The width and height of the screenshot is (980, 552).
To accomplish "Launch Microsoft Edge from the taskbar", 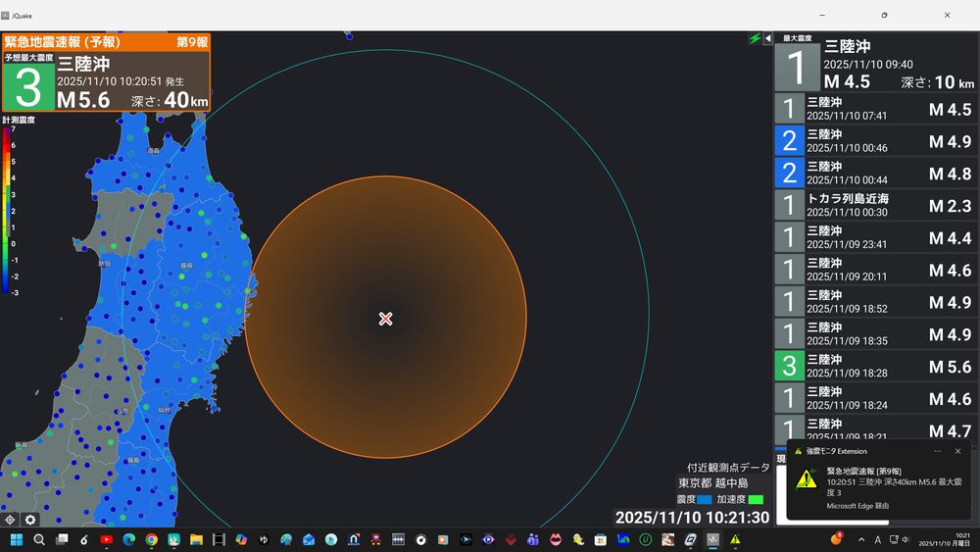I will click(x=128, y=539).
